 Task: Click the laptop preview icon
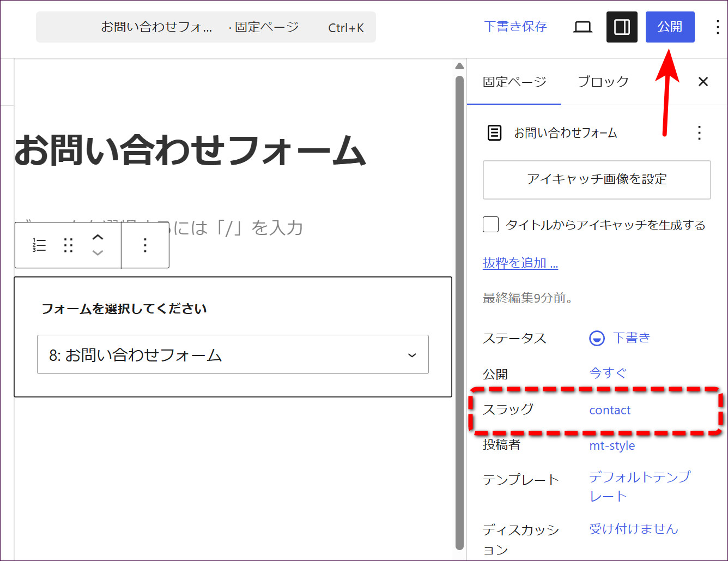point(583,27)
